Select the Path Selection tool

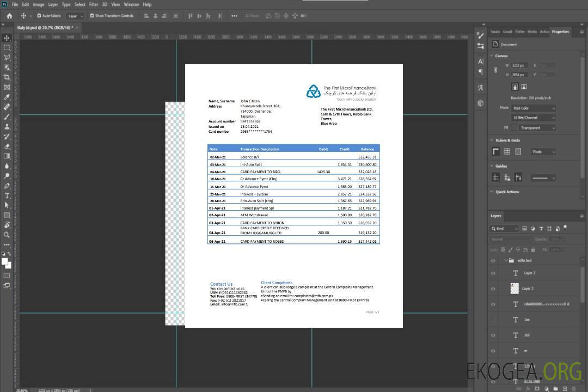(x=7, y=205)
